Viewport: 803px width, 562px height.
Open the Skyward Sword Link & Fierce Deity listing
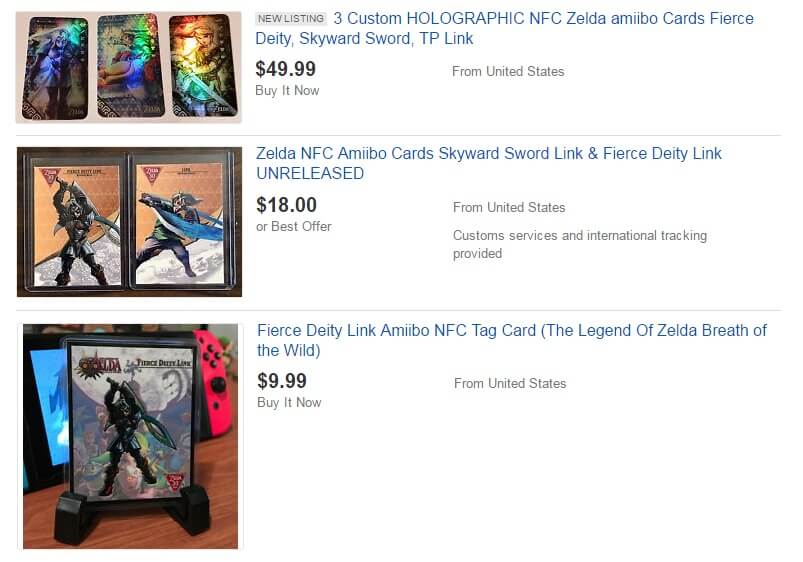pos(488,154)
